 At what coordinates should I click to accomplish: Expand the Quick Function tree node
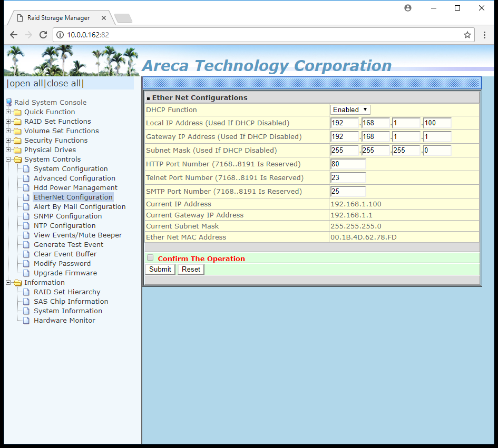pyautogui.click(x=8, y=112)
